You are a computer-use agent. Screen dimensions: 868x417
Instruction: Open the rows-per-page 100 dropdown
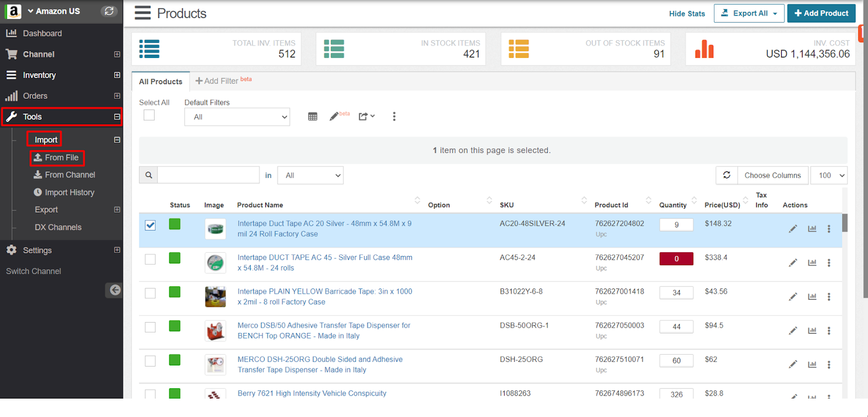coord(828,175)
